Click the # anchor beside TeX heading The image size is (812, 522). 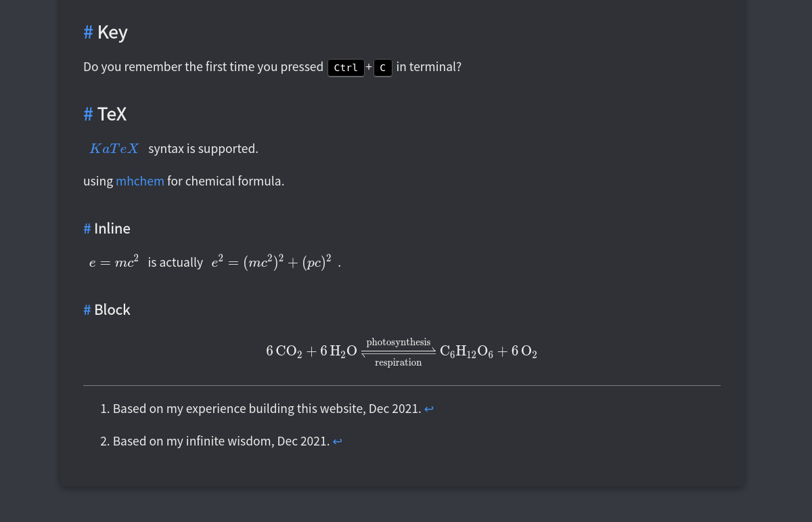(x=88, y=114)
